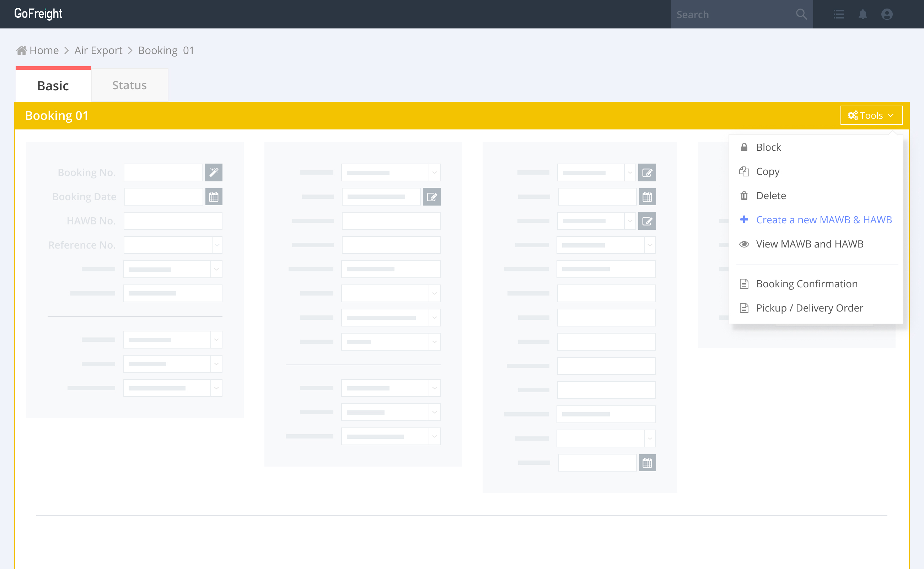The width and height of the screenshot is (924, 569).
Task: Select Block from the Tools menu
Action: 768,147
